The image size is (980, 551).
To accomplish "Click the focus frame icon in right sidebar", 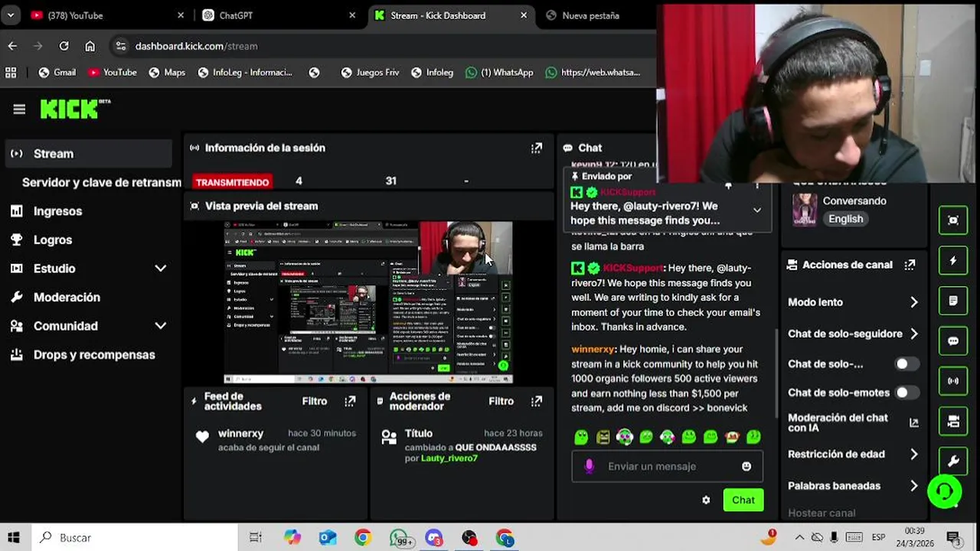I will (x=953, y=220).
